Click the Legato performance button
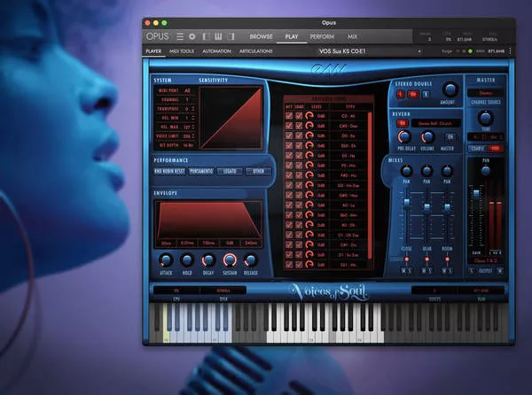The width and height of the screenshot is (532, 395). pos(230,171)
